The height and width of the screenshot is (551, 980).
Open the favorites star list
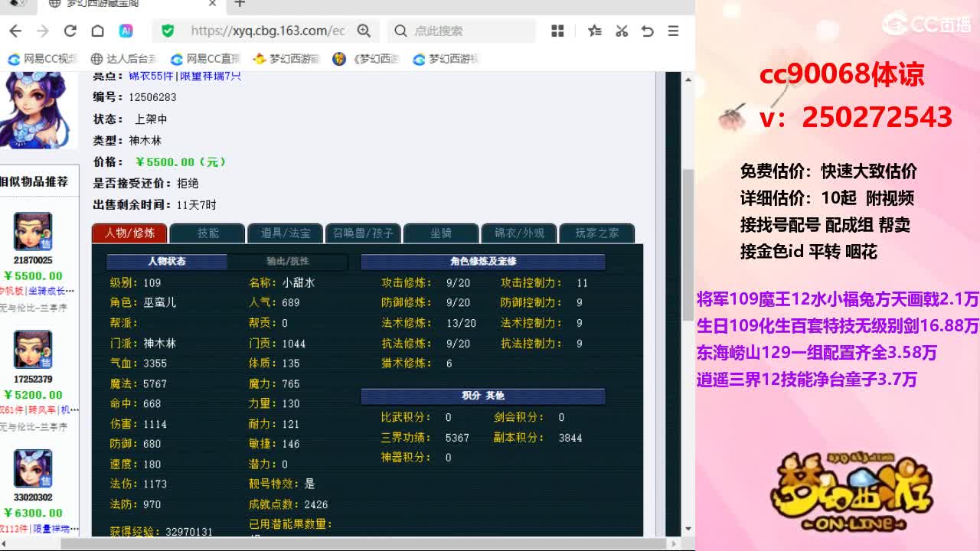click(595, 31)
